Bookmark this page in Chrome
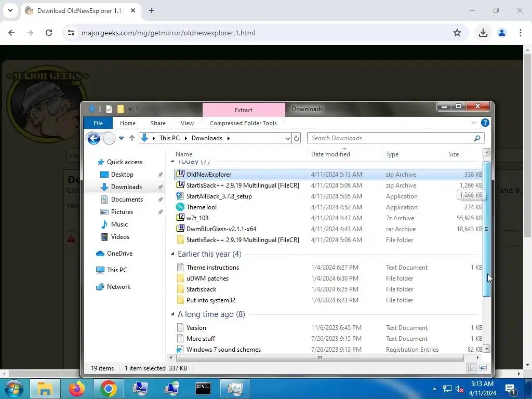This screenshot has height=399, width=532. pos(457,33)
